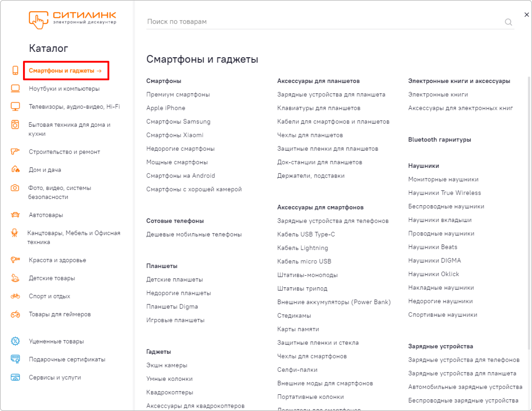
Task: Open Наушники True Wireless link
Action: [445, 193]
